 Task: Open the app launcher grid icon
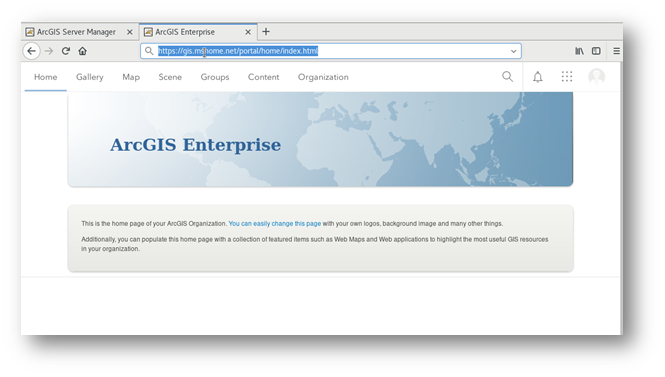point(567,77)
